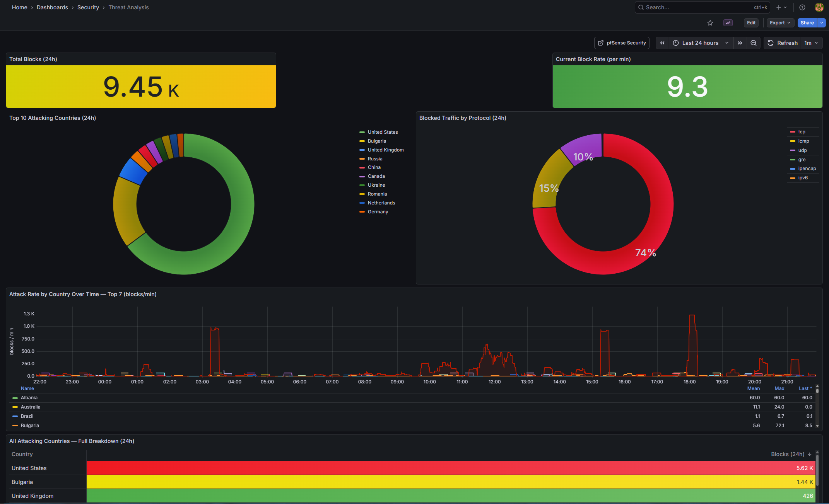The image size is (829, 504).
Task: Toggle tcp series in protocol legend
Action: coord(801,132)
